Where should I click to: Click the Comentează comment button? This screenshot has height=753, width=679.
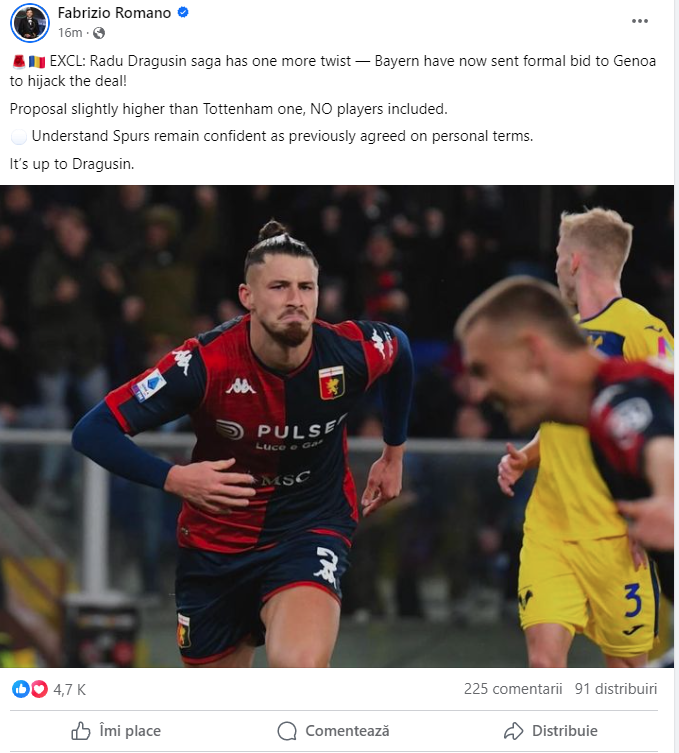coord(334,731)
